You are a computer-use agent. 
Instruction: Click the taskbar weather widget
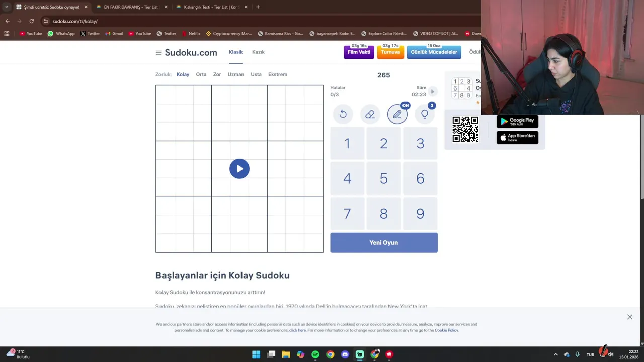18,354
